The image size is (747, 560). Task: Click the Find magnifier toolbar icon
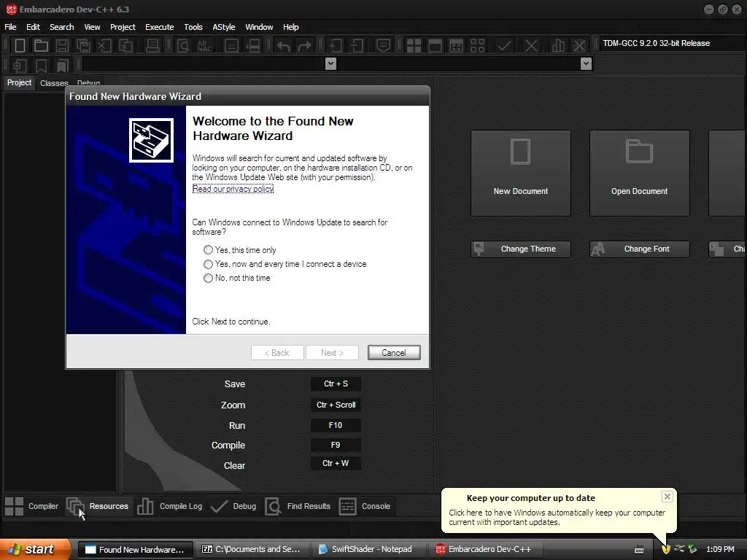pyautogui.click(x=183, y=46)
